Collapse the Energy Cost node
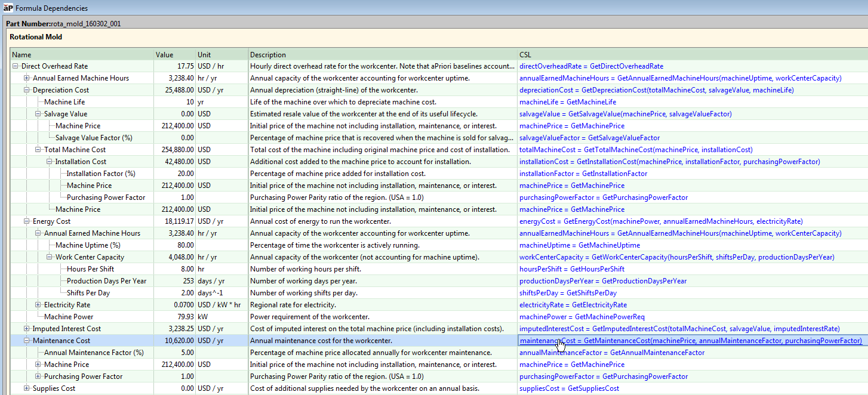 pyautogui.click(x=26, y=221)
